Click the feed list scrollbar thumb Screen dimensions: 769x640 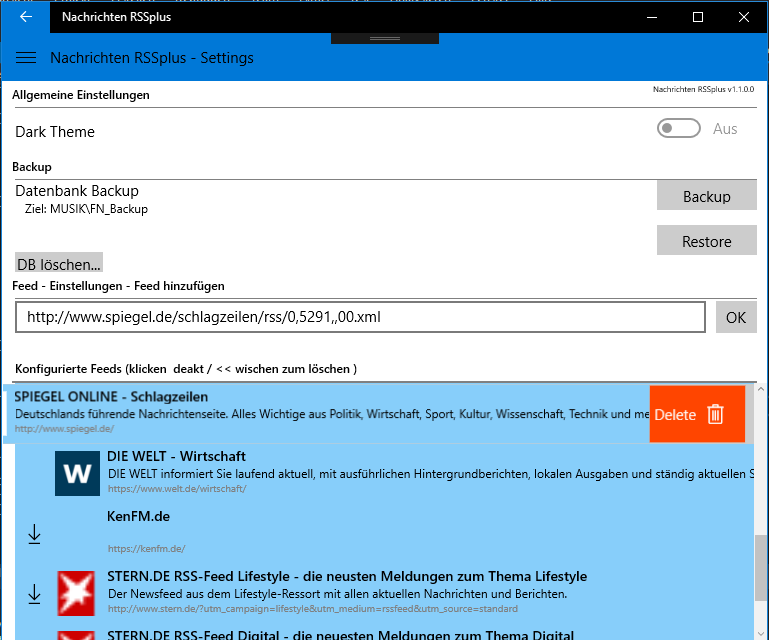(761, 567)
